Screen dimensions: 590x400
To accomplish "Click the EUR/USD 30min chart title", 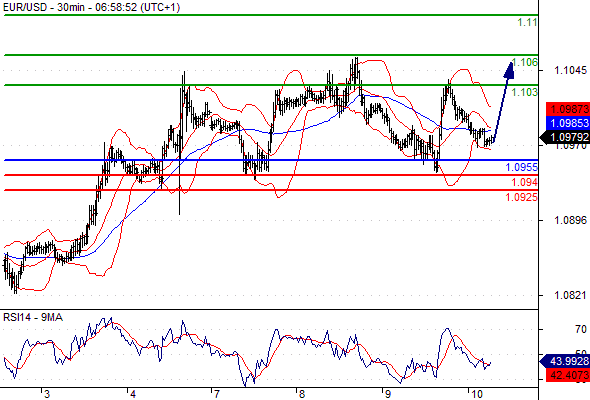I will tap(91, 7).
